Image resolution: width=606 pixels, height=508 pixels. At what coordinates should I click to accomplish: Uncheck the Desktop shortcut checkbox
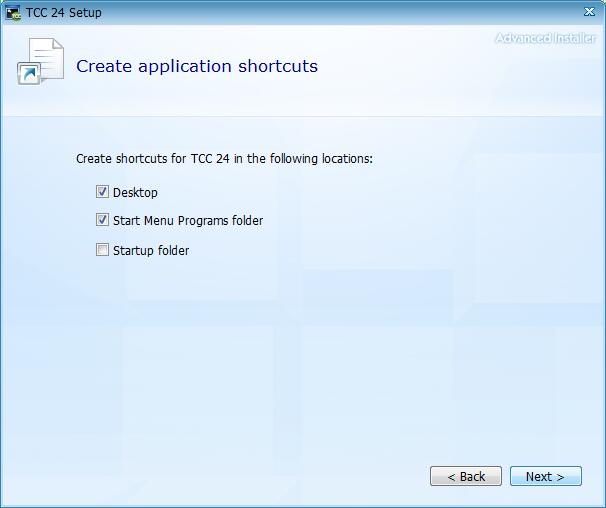tap(102, 192)
